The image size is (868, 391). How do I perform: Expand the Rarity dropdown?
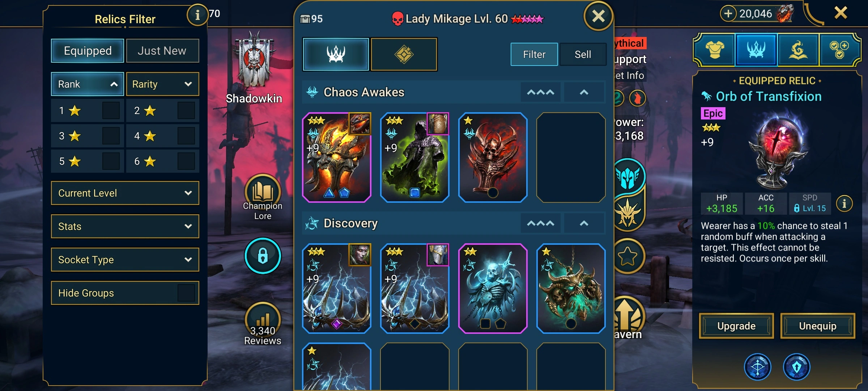point(162,84)
